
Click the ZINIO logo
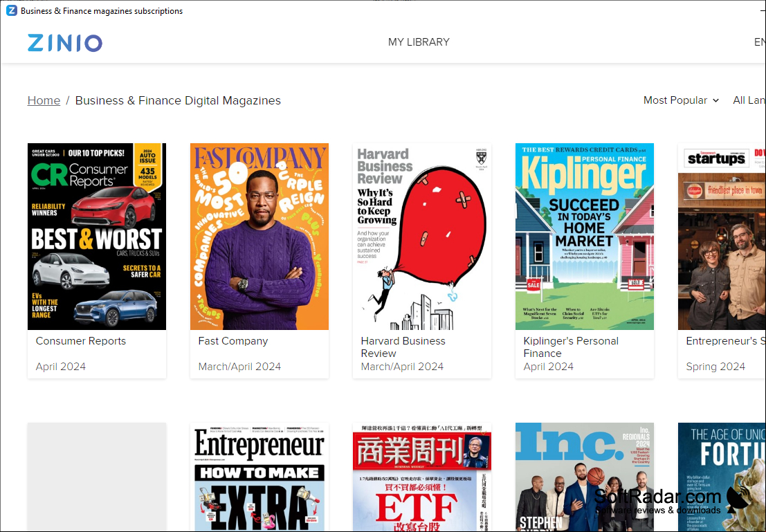point(65,43)
